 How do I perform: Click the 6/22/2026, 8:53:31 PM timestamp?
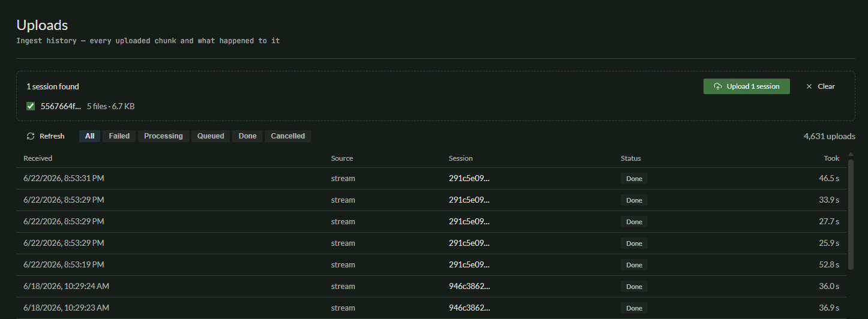[x=64, y=178]
